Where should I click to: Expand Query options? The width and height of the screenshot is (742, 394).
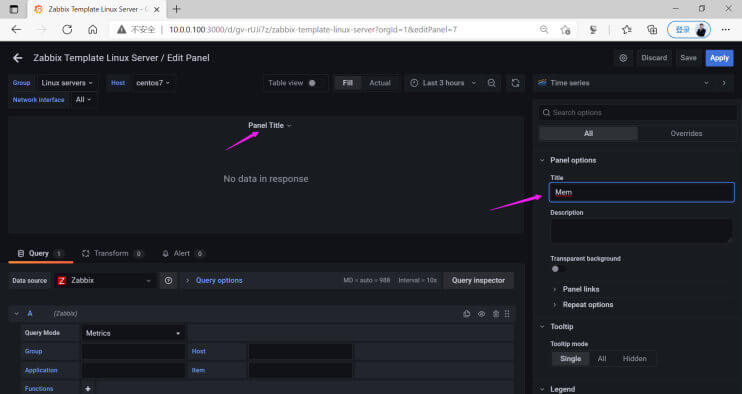214,280
